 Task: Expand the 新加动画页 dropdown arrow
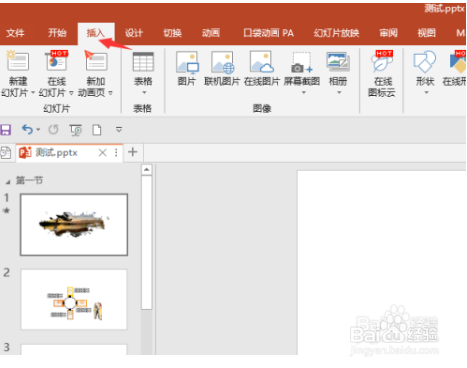[x=110, y=93]
